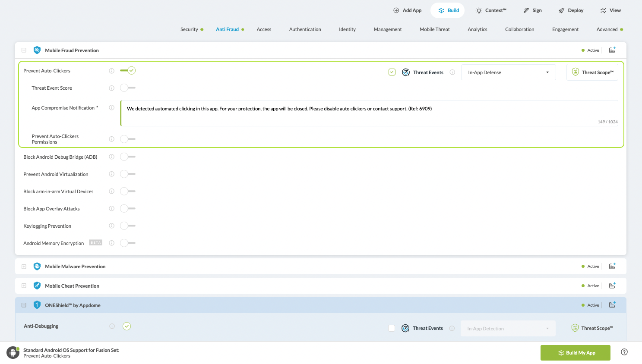642x364 pixels.
Task: Click the Add App button
Action: coord(407,10)
